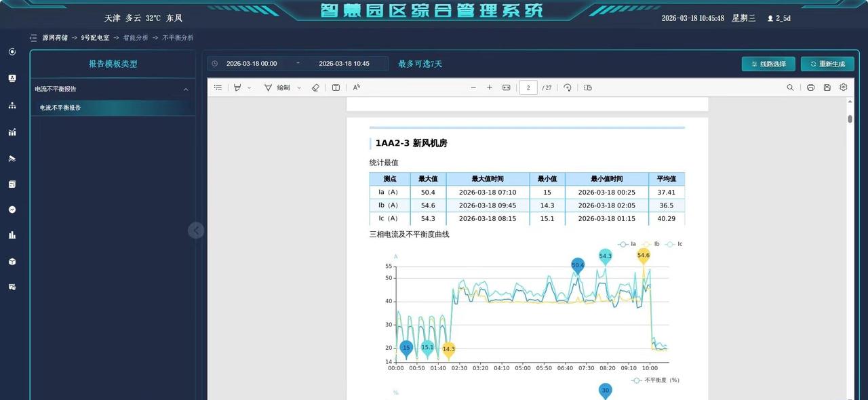Go to 9号配电室 in breadcrumb
868x400 pixels.
click(x=95, y=38)
